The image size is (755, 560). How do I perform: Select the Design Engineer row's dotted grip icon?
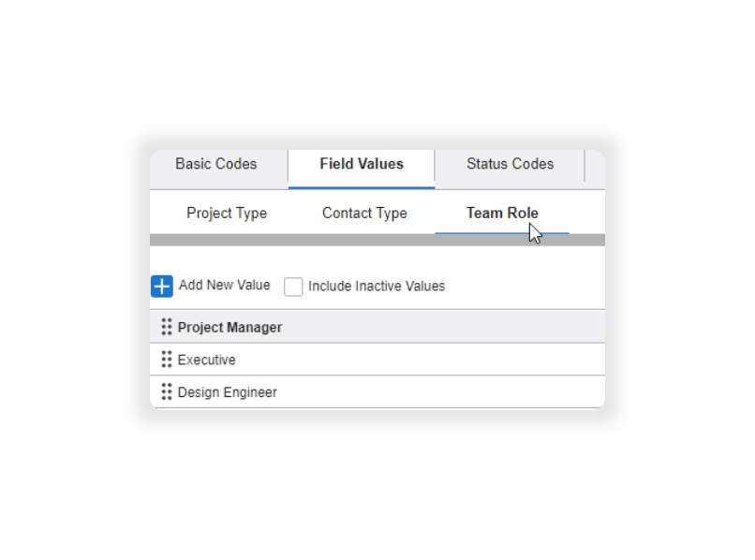click(x=167, y=391)
